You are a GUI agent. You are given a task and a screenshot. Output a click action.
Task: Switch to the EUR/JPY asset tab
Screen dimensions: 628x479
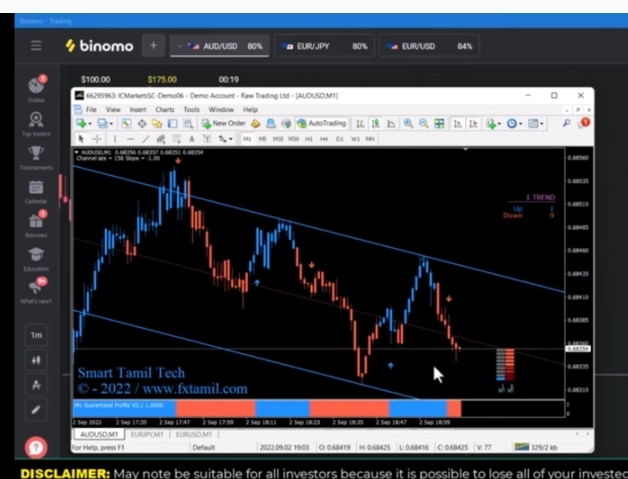pyautogui.click(x=324, y=46)
